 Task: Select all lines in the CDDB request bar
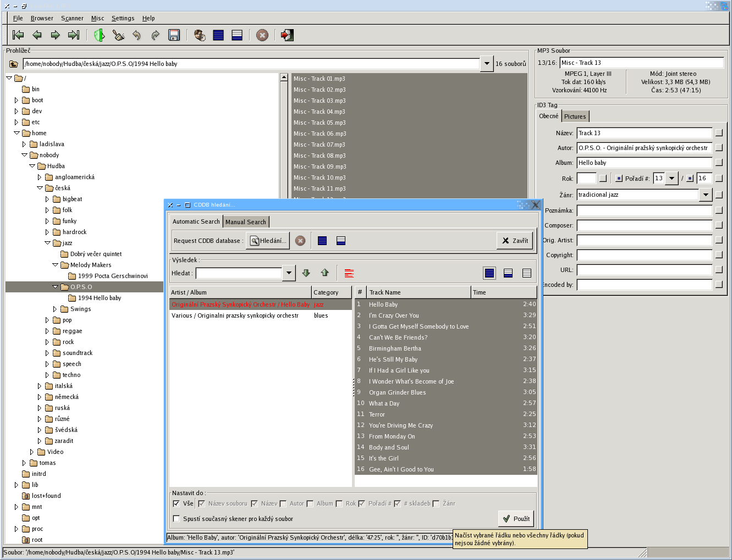pos(322,241)
